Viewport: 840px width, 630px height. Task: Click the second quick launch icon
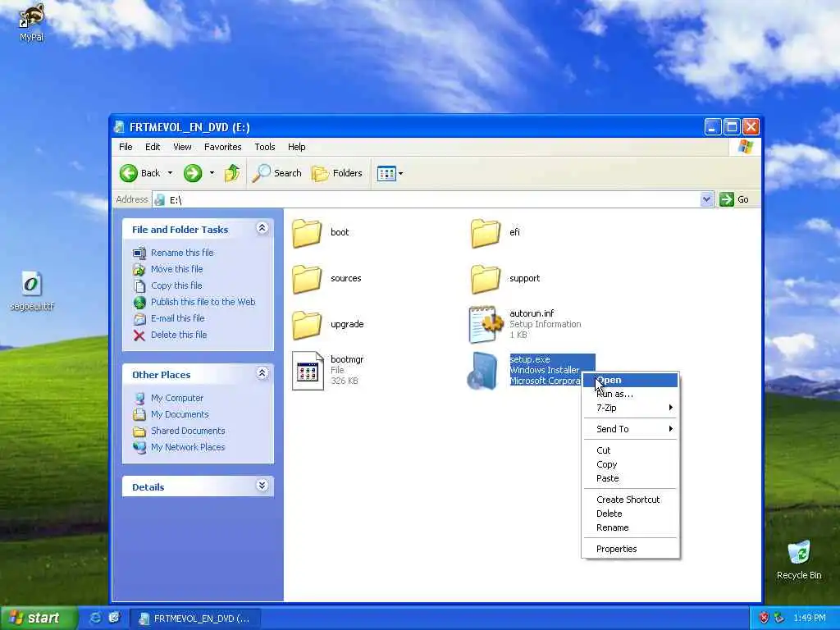point(114,618)
